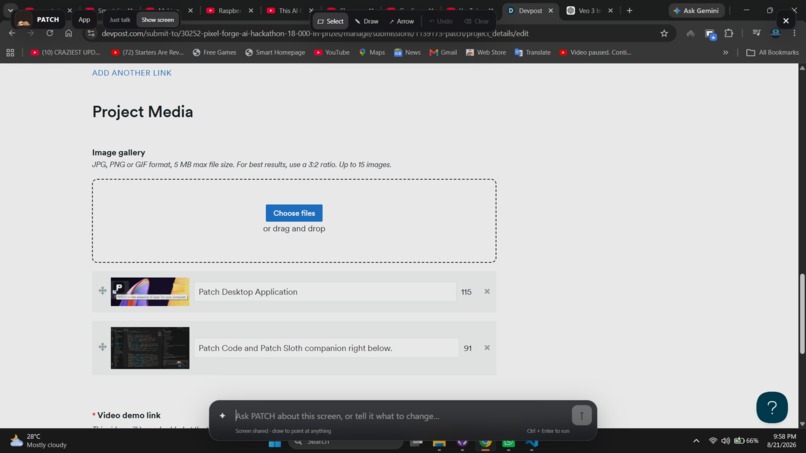The height and width of the screenshot is (453, 806).
Task: Open the Chrome profile avatar
Action: tap(776, 33)
